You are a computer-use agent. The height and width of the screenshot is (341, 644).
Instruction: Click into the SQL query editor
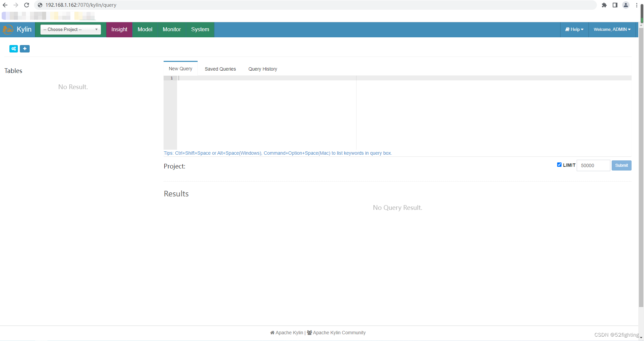[x=404, y=113]
